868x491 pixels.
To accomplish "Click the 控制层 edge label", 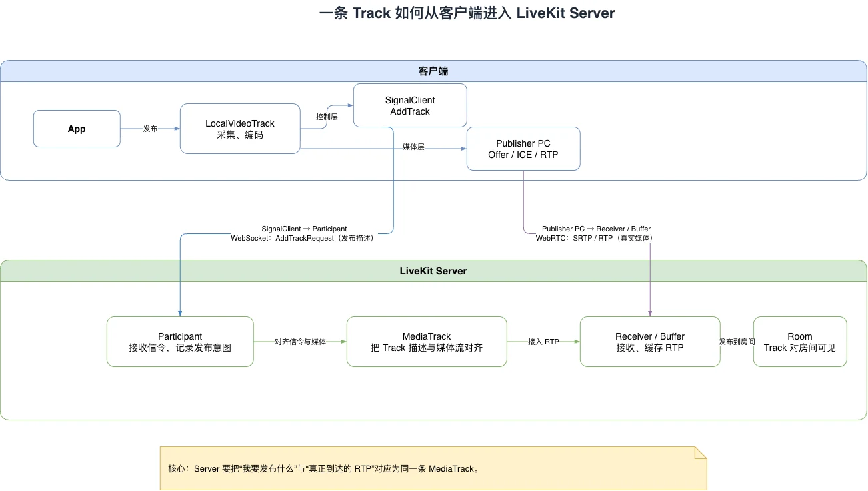I will click(327, 117).
